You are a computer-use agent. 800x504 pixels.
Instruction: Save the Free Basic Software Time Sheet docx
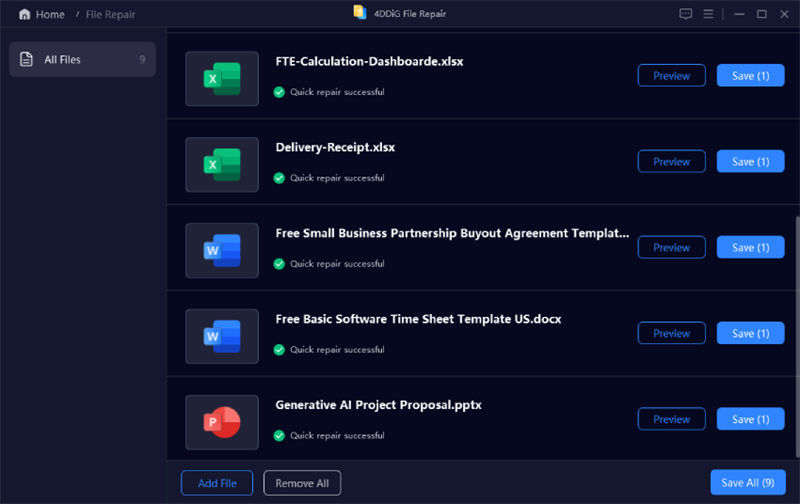750,334
